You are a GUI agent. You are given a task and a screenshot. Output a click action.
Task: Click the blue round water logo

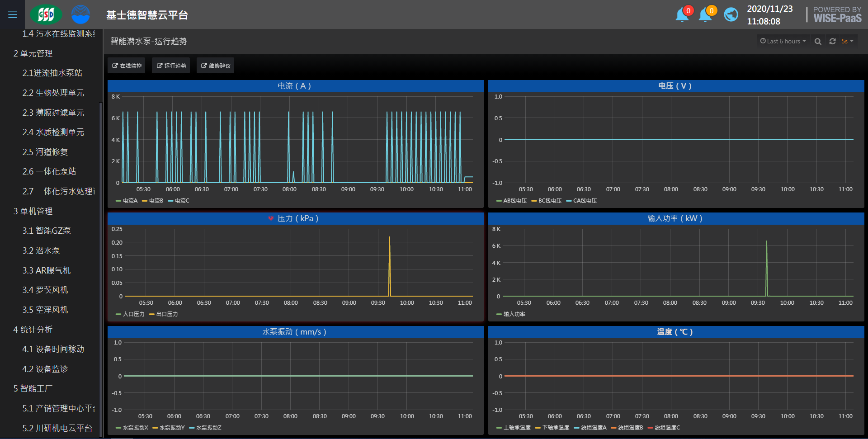click(80, 15)
